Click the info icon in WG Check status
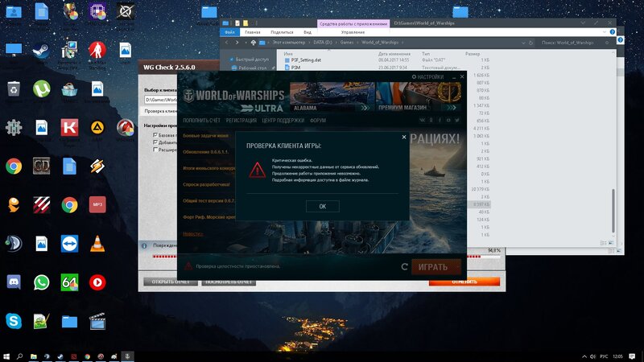 pos(144,245)
